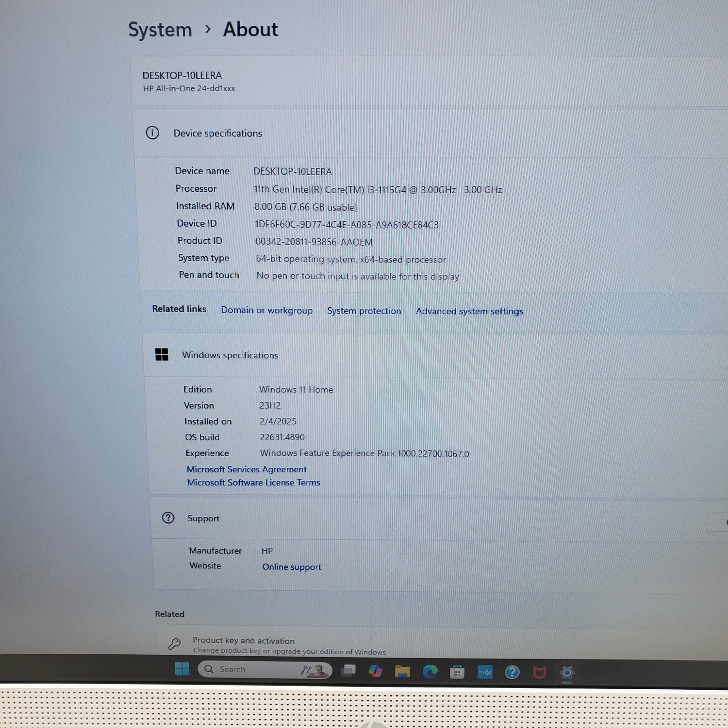The image size is (728, 728).
Task: Click the Related heading near the bottom
Action: point(170,614)
